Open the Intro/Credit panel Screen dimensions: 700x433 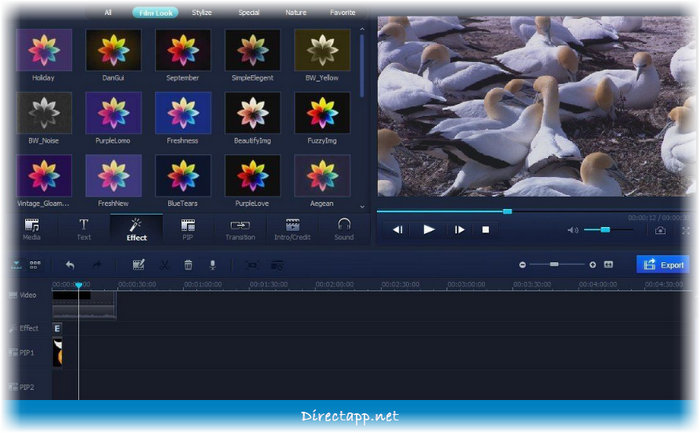(x=292, y=229)
